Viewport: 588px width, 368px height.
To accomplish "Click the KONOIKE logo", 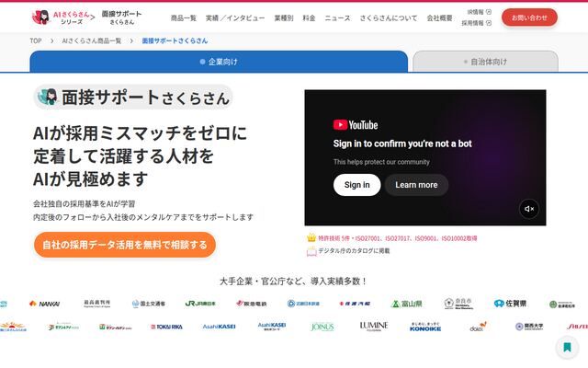I will 425,327.
